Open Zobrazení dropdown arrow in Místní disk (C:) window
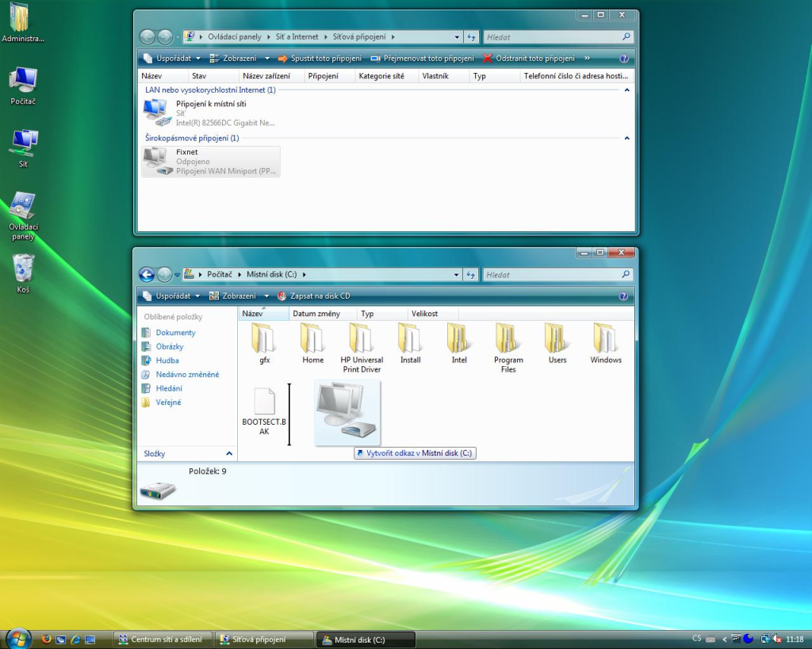 [x=266, y=296]
